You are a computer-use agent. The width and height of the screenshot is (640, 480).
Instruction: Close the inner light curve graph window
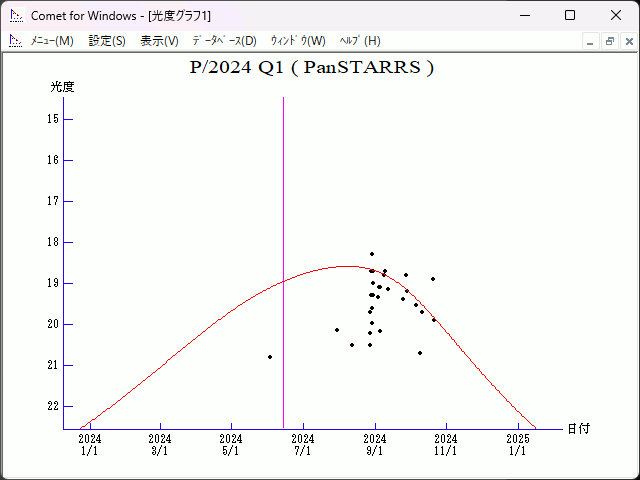click(628, 41)
